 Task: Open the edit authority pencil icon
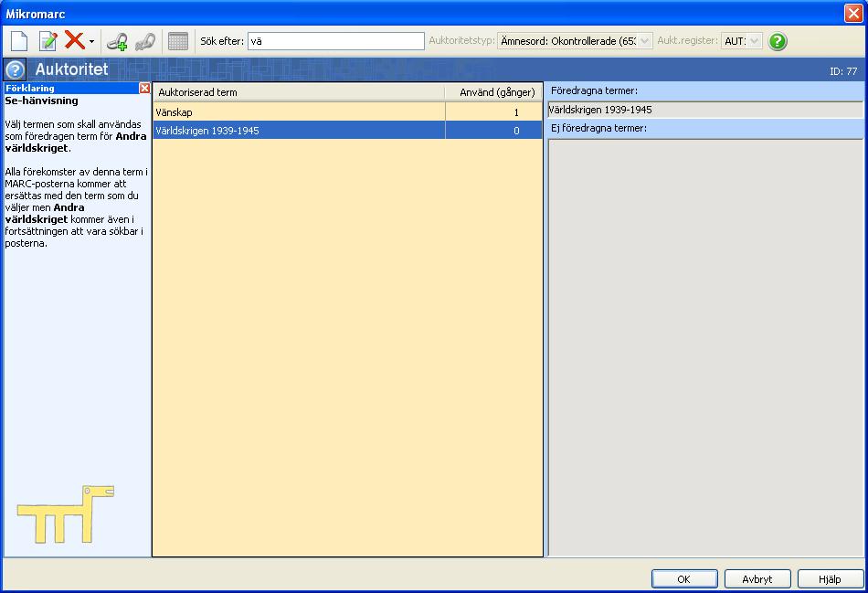pyautogui.click(x=48, y=41)
